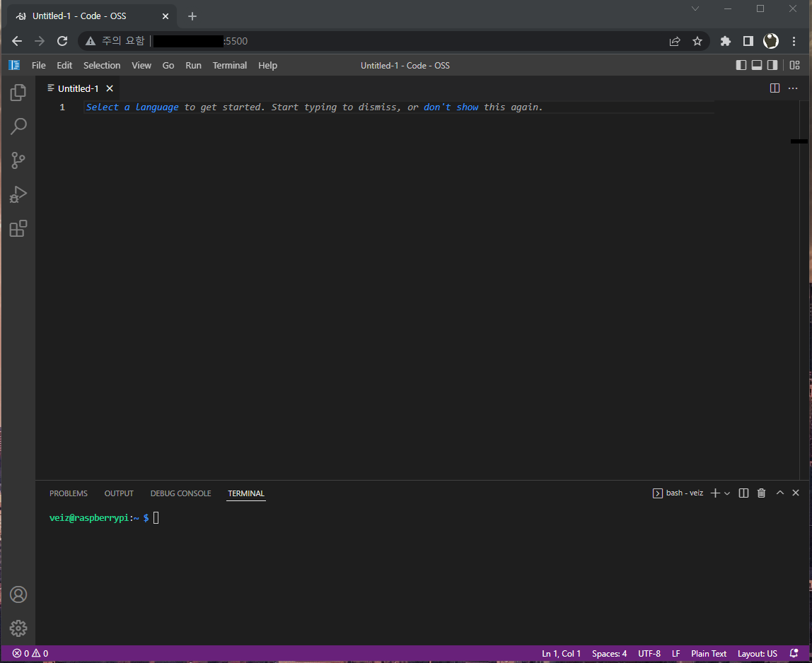Open Chrome profile avatar

pos(770,41)
